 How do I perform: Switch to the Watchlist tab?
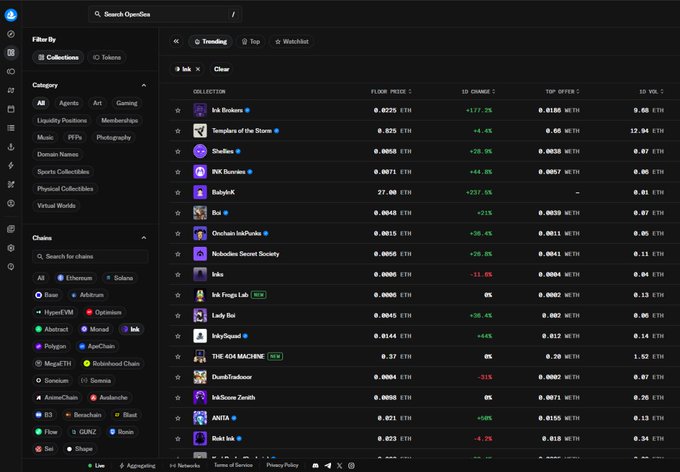[291, 42]
